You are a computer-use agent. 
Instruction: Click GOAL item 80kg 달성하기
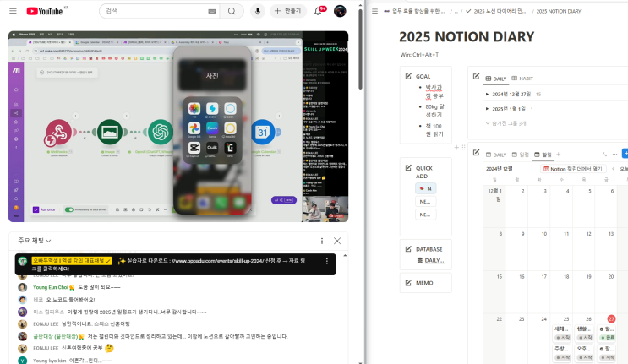[x=434, y=111]
